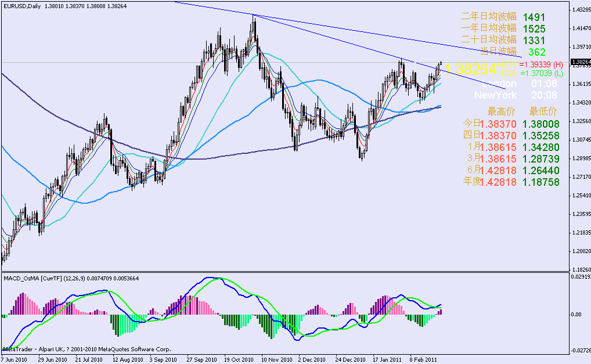Click the green =1.37039 (L) target text
Image resolution: width=591 pixels, height=364 pixels.
click(x=541, y=73)
